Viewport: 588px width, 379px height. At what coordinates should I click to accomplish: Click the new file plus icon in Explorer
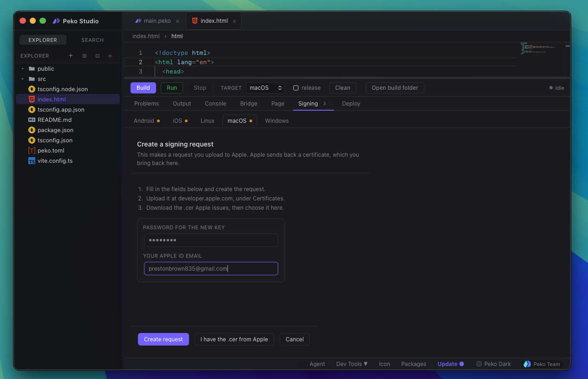pyautogui.click(x=71, y=56)
